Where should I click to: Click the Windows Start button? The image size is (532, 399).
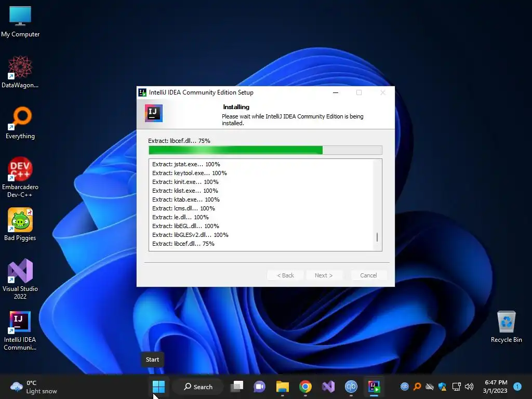158,387
